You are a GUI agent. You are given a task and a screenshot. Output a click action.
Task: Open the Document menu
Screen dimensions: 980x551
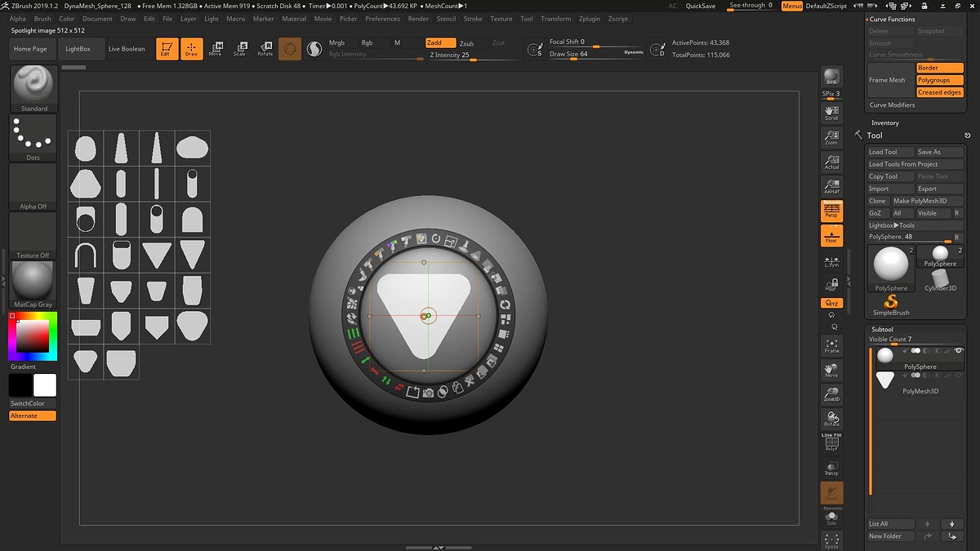point(97,18)
